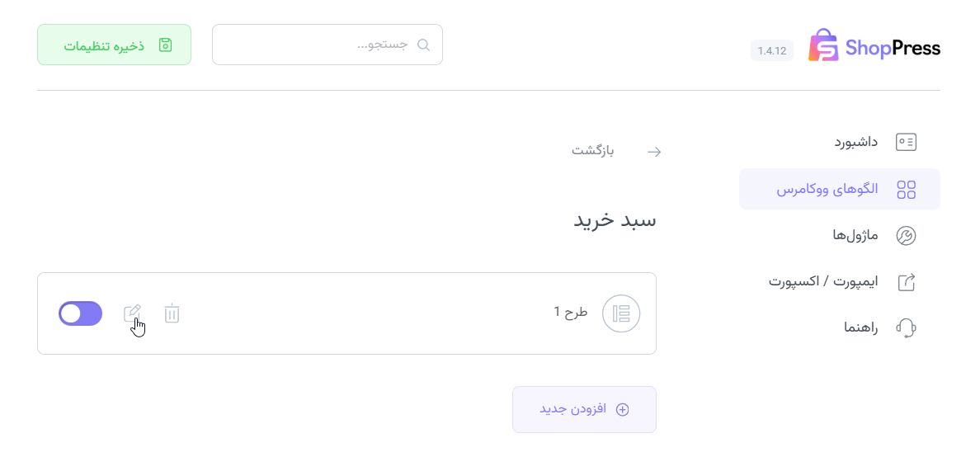Open the ماژول‌ها sidebar section
This screenshot has height=452, width=980.
pyautogui.click(x=855, y=237)
